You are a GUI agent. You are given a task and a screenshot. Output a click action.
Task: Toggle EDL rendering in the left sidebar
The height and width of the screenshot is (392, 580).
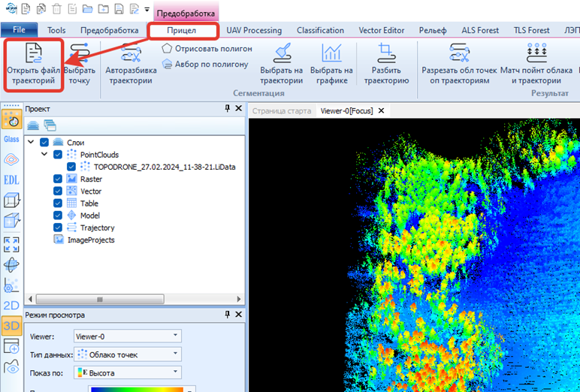point(11,179)
